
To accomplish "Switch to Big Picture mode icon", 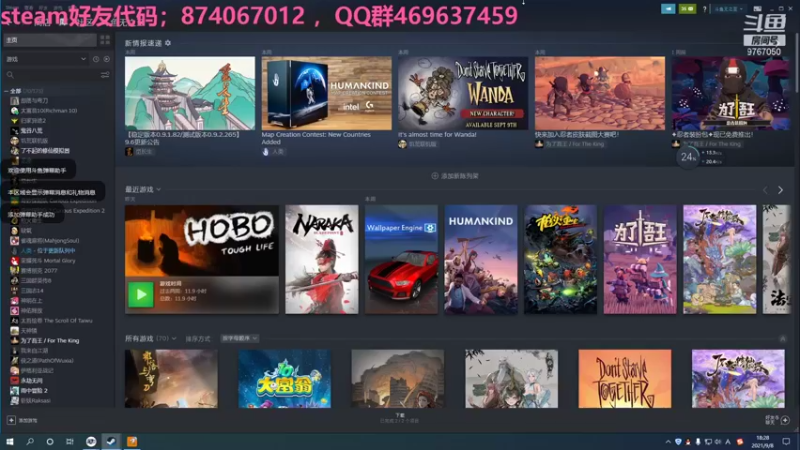I will 758,9.
